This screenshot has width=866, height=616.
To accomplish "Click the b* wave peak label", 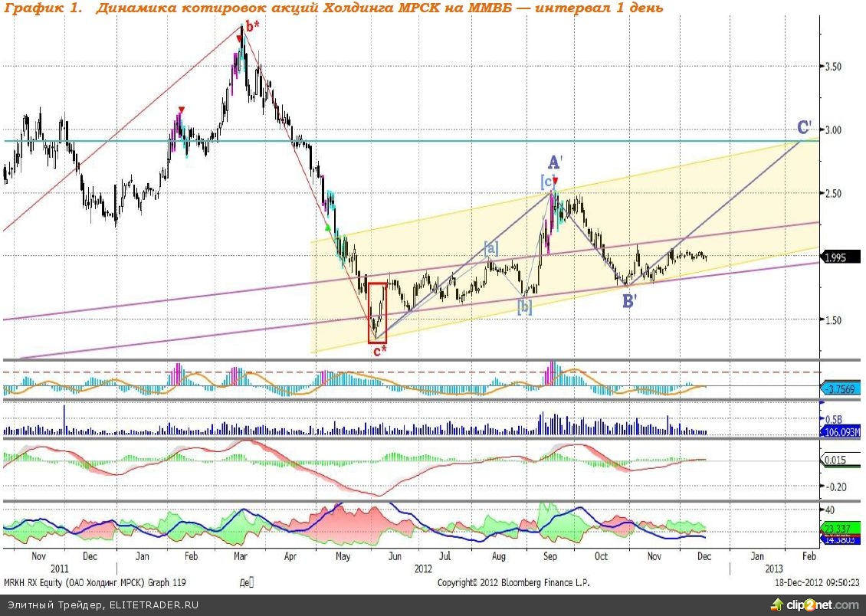I will click(x=252, y=26).
